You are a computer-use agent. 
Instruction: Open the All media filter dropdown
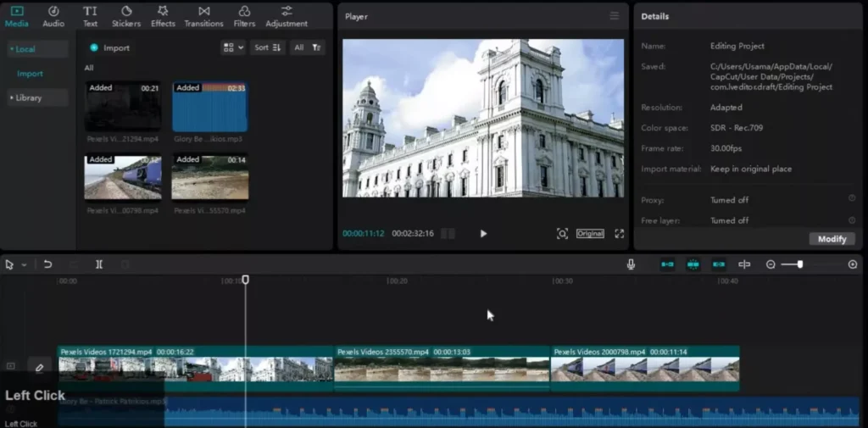307,47
